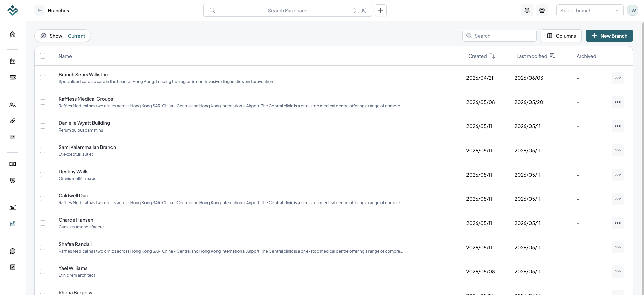The width and height of the screenshot is (644, 295).
Task: Open the shield icon in sidebar
Action: (13, 181)
